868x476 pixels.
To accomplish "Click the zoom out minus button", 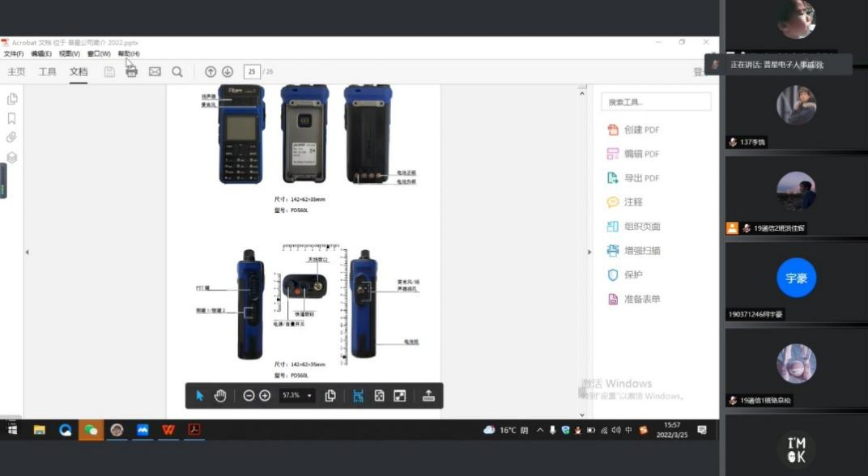I will [249, 396].
